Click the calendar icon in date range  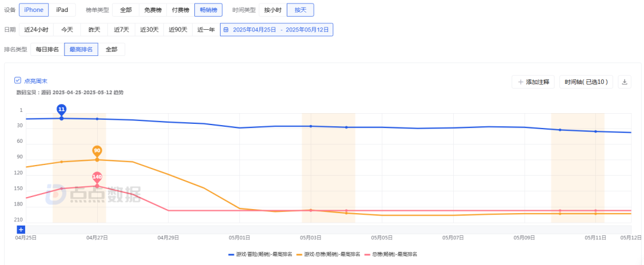[x=226, y=29]
